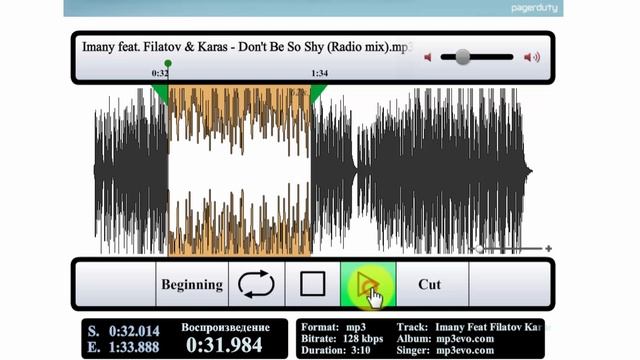This screenshot has height=360, width=640.
Task: Click the 0:31.984 playback time
Action: (x=224, y=345)
